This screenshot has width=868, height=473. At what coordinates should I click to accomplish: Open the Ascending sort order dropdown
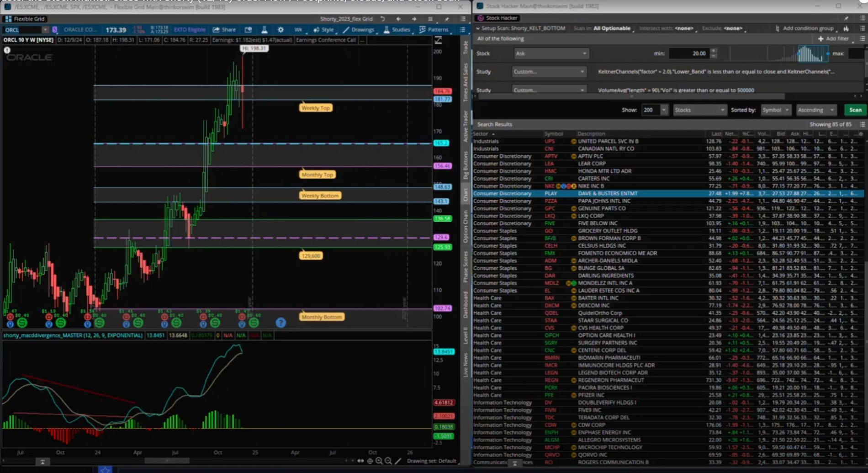pyautogui.click(x=815, y=110)
